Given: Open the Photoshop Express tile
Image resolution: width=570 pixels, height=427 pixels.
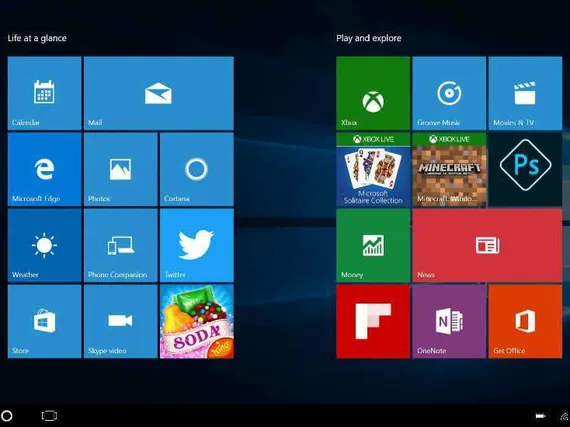Looking at the screenshot, I should 525,169.
